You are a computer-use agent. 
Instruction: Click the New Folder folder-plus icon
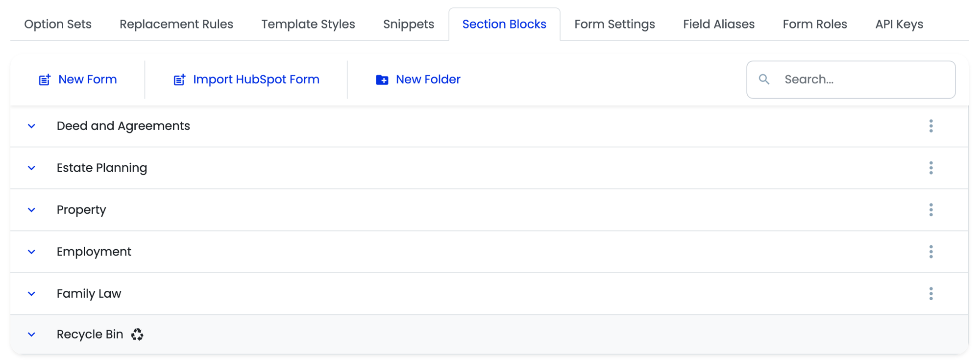[x=381, y=79]
